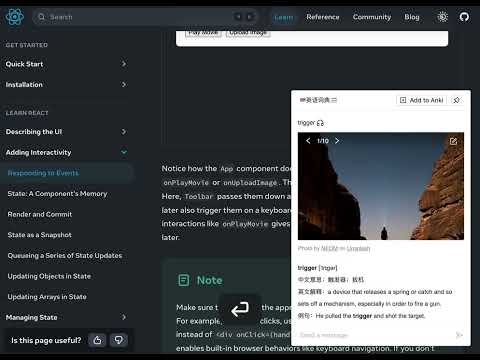Open the GitHub repository icon
Viewport: 480px width, 360px height.
point(464,17)
